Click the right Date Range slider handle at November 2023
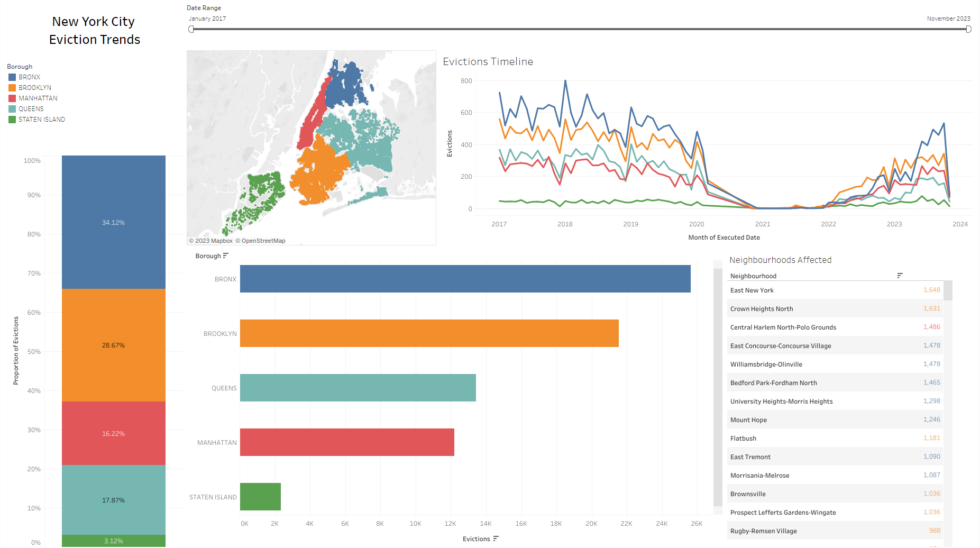This screenshot has width=980, height=548. click(x=968, y=29)
